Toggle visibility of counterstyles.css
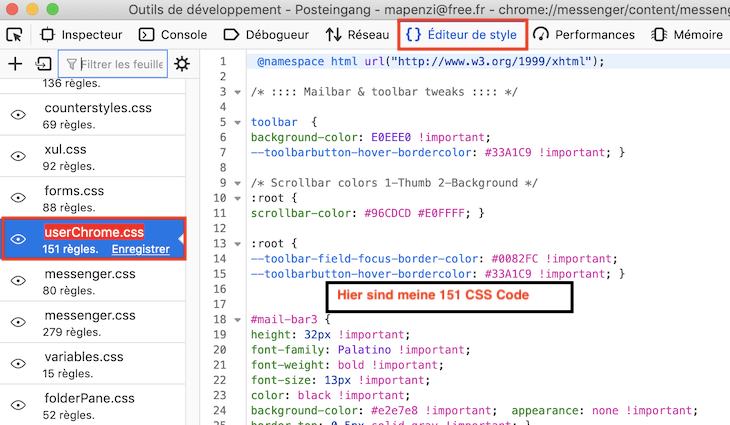The width and height of the screenshot is (730, 425). click(18, 115)
